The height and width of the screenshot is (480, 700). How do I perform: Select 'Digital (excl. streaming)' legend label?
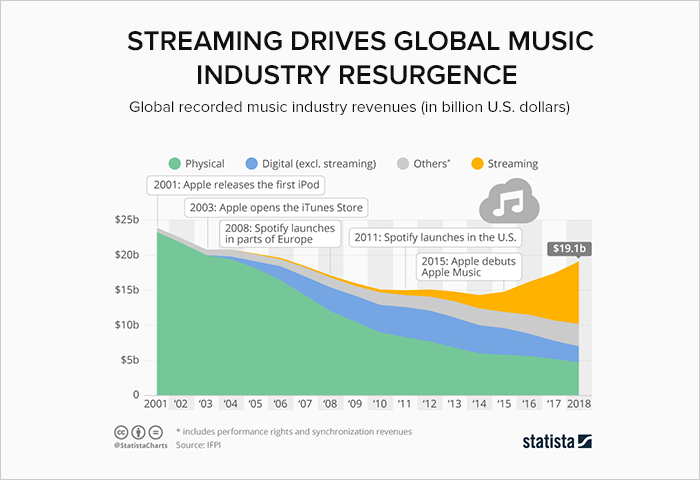319,164
